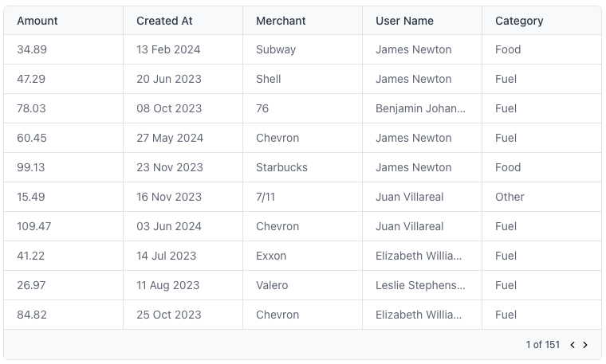Click the 25 Oct 2023 date cell
This screenshot has height=364, width=606.
click(x=183, y=315)
